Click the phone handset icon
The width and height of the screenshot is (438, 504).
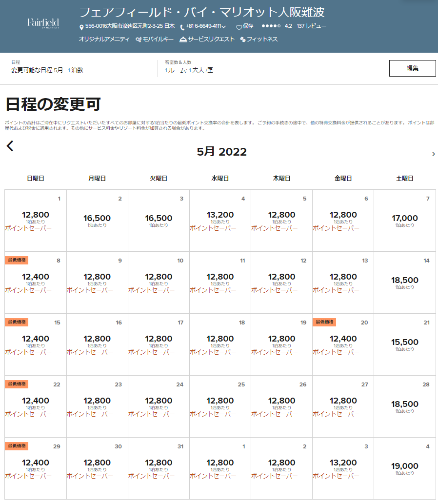click(x=182, y=27)
